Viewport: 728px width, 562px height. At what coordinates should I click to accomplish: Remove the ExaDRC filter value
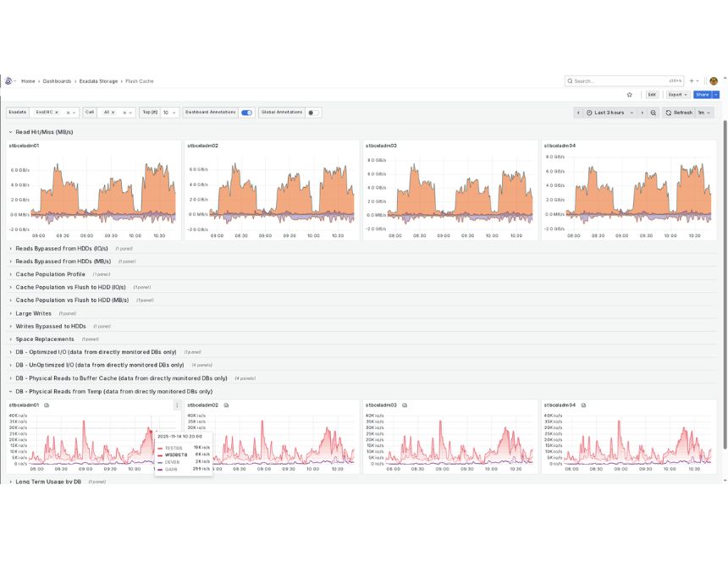[x=57, y=112]
